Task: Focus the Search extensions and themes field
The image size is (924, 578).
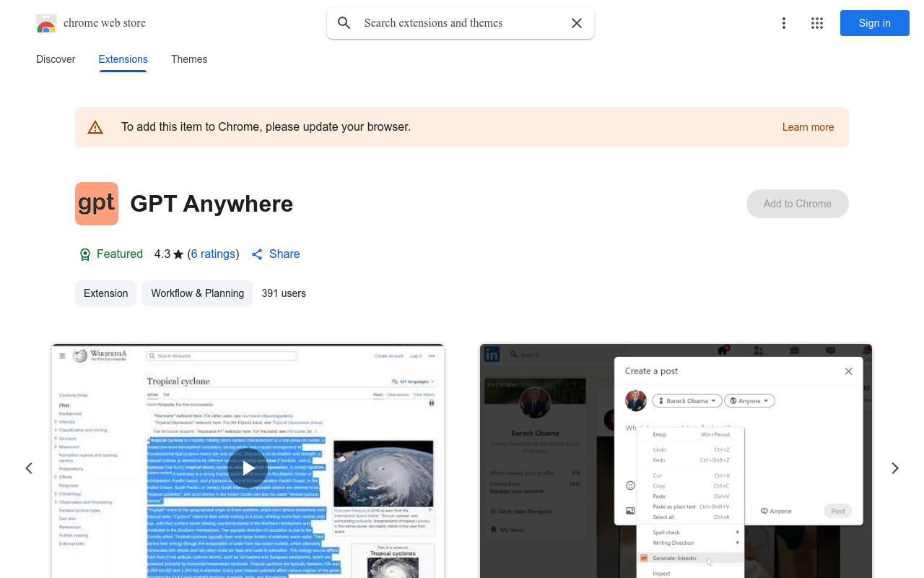Action: pyautogui.click(x=461, y=23)
